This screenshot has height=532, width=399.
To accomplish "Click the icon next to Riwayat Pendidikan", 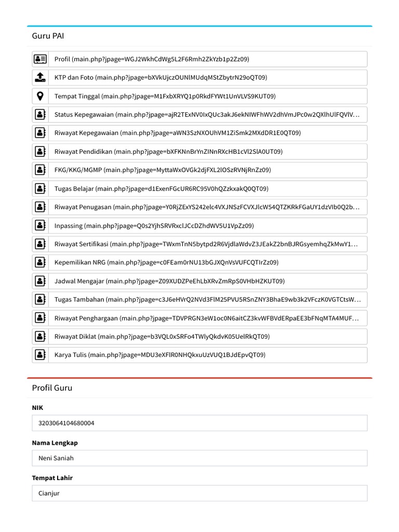I will 40,152.
